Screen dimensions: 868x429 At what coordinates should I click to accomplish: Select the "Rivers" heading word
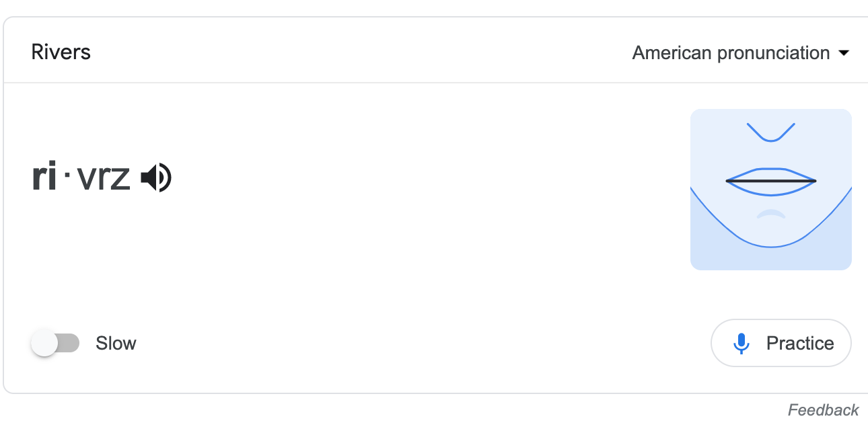pyautogui.click(x=61, y=52)
